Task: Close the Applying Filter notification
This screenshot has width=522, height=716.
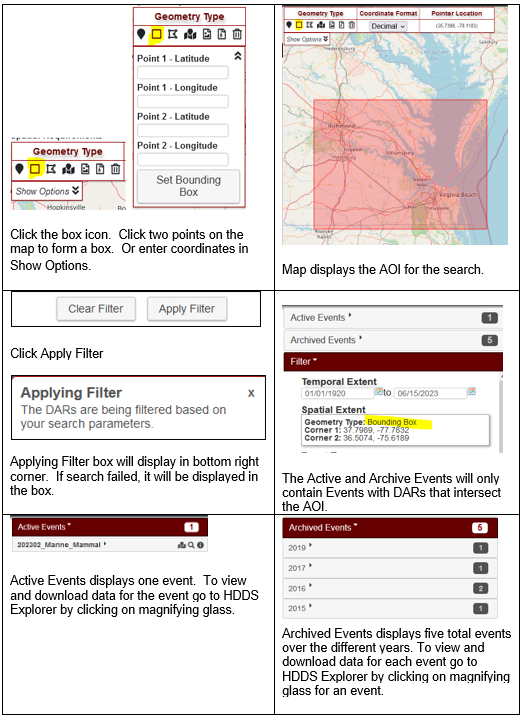Action: click(251, 393)
